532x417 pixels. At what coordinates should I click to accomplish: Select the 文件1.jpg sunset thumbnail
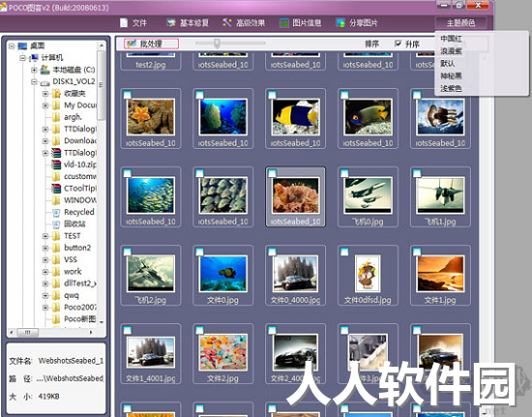click(440, 274)
